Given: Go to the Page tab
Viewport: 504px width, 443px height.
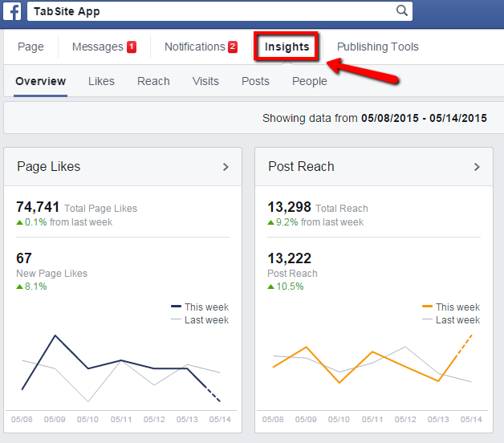Looking at the screenshot, I should coord(30,47).
